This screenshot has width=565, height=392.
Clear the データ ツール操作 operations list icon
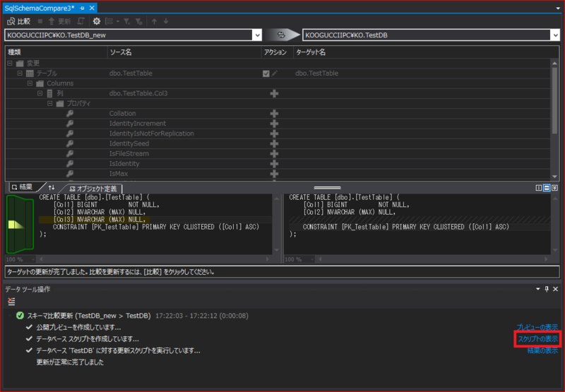click(x=11, y=302)
